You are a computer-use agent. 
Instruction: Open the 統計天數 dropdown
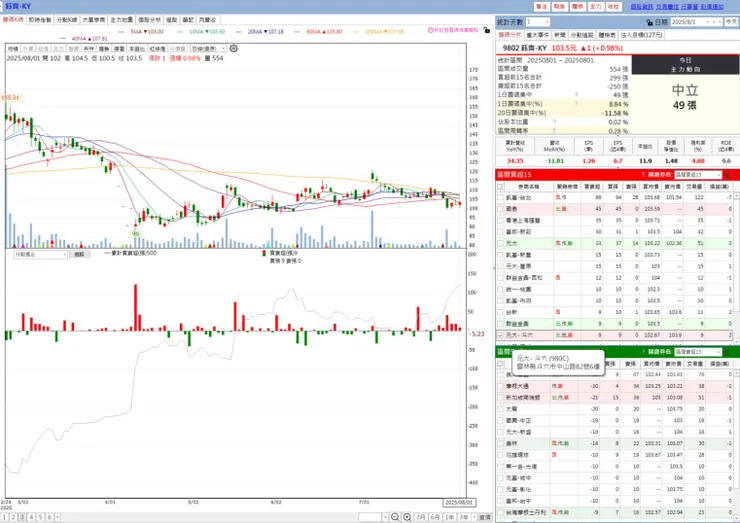[x=547, y=22]
